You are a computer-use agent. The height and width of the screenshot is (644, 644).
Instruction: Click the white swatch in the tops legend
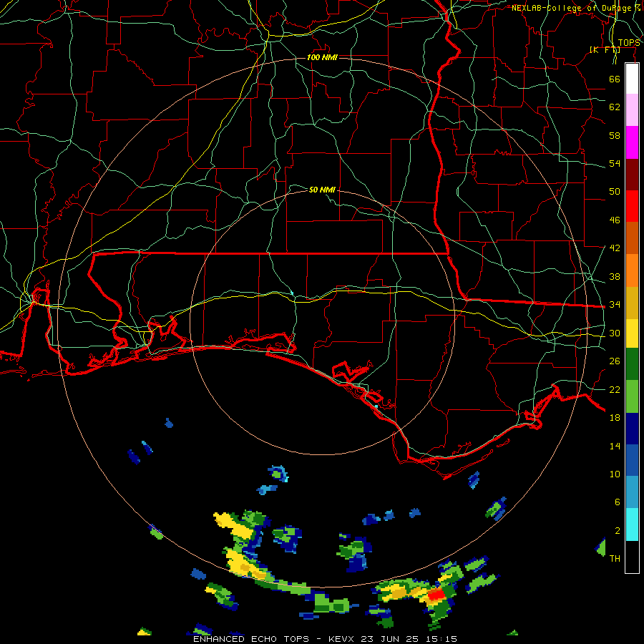point(632,79)
